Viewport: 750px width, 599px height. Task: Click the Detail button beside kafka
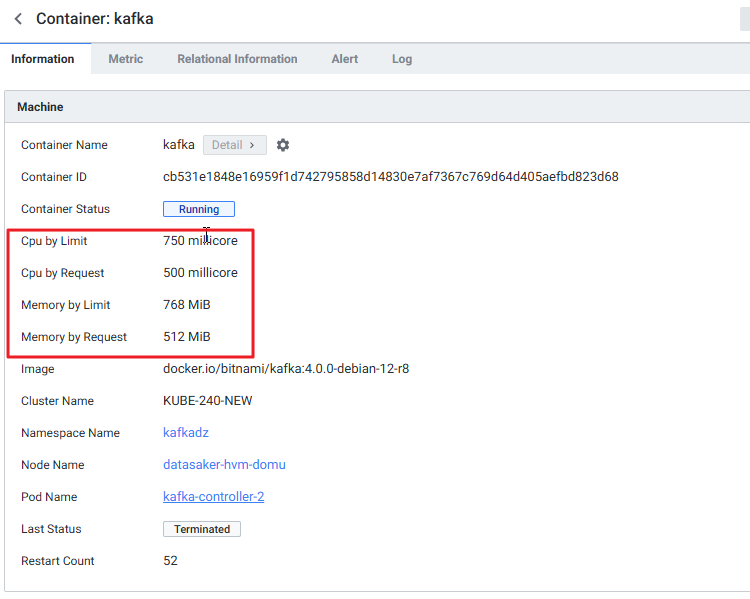pos(234,145)
